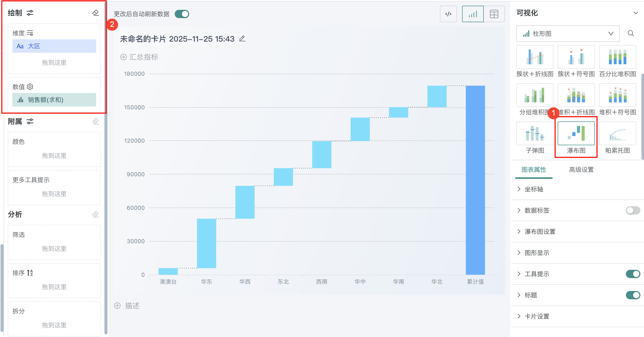The height and width of the screenshot is (337, 644).
Task: Switch to the 高级设置 tab
Action: (581, 170)
